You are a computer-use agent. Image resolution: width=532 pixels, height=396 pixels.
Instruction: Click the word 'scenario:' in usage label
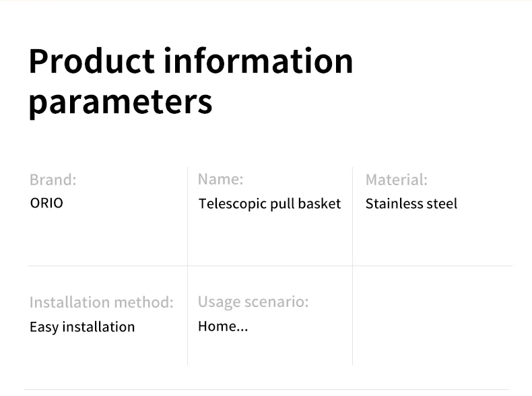[x=276, y=302]
